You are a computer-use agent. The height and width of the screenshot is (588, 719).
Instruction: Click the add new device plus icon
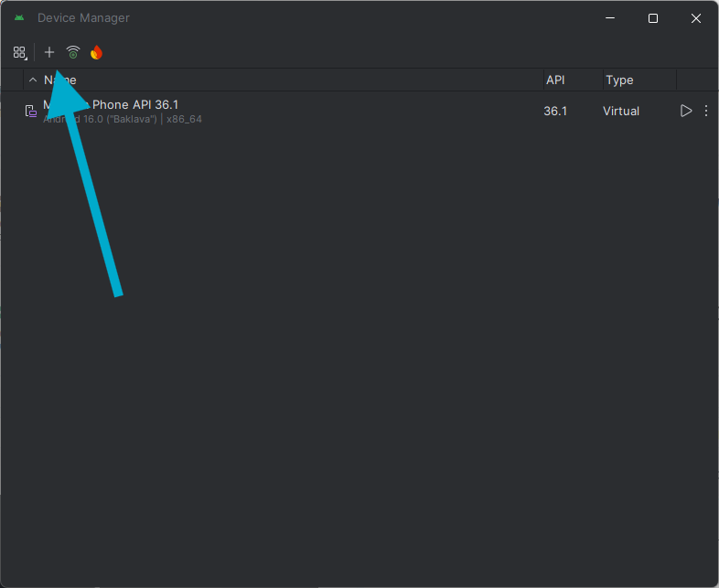coord(49,53)
